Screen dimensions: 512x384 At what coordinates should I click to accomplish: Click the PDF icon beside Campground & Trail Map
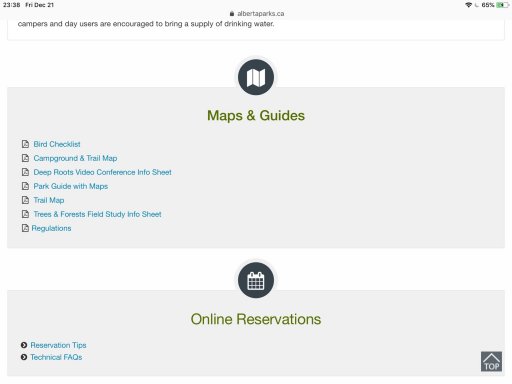25,158
